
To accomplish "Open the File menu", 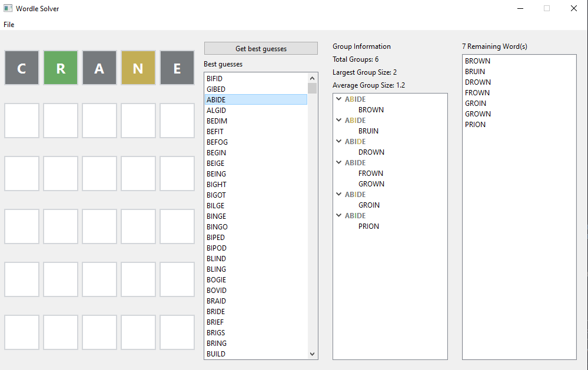I will click(9, 24).
